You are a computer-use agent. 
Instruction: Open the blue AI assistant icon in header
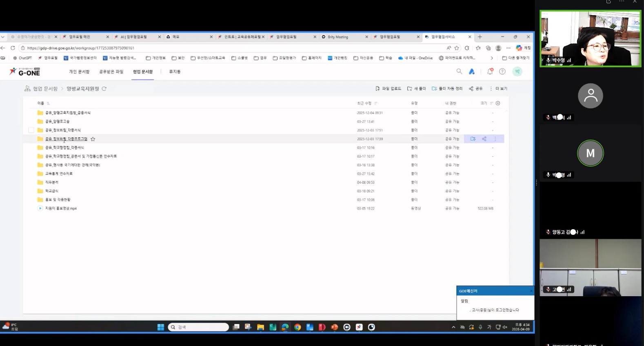(x=472, y=71)
